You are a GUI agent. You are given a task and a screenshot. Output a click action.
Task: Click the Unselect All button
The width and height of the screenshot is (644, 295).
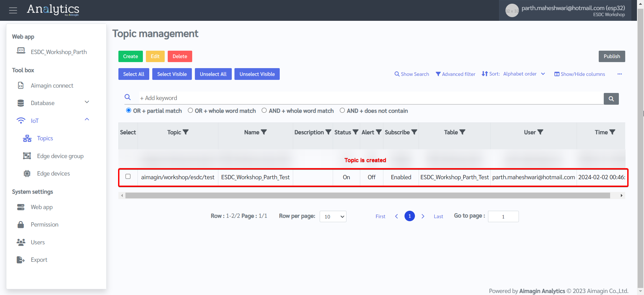pos(213,74)
